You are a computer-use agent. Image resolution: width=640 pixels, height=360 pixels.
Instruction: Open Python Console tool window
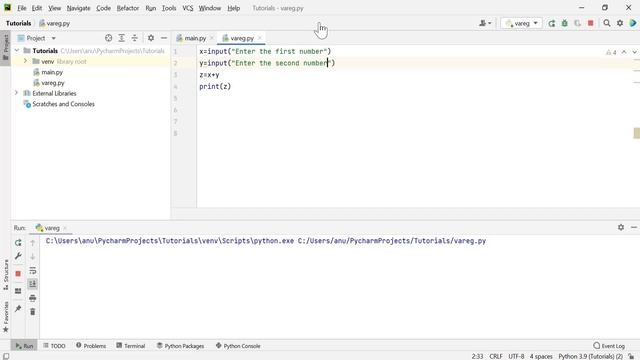pos(238,346)
